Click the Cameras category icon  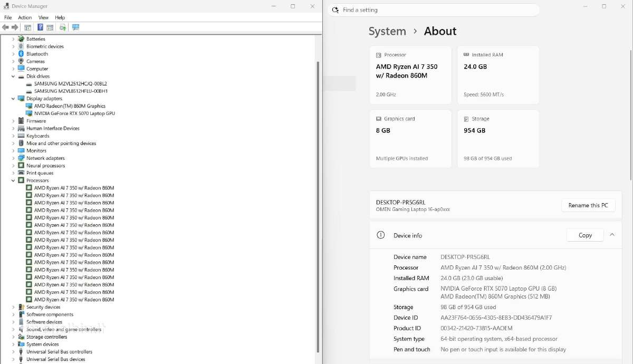21,61
